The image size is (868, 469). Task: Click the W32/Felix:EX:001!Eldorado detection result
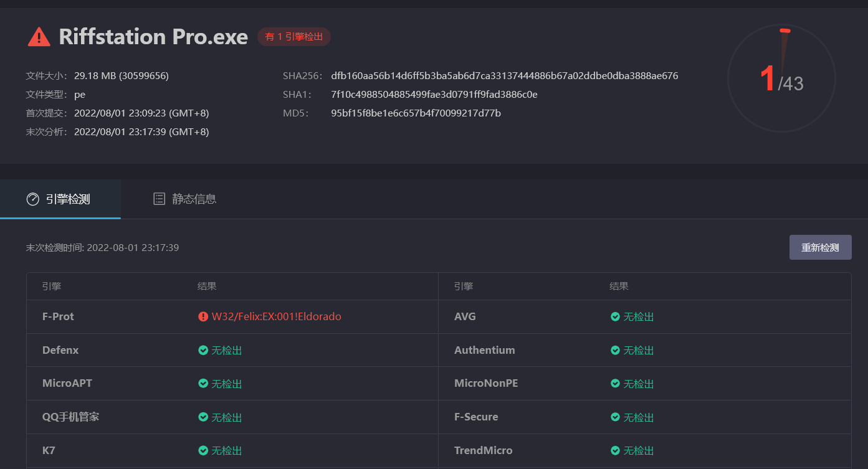click(276, 316)
